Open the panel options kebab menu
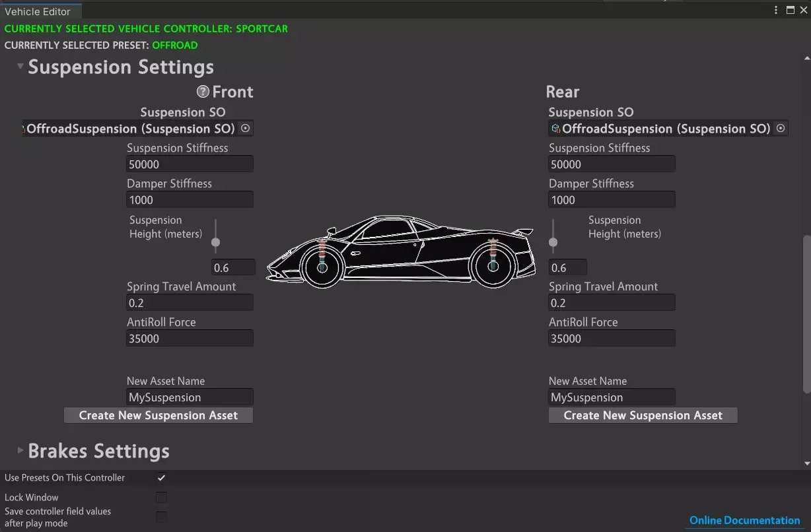The width and height of the screenshot is (811, 532). tap(775, 11)
